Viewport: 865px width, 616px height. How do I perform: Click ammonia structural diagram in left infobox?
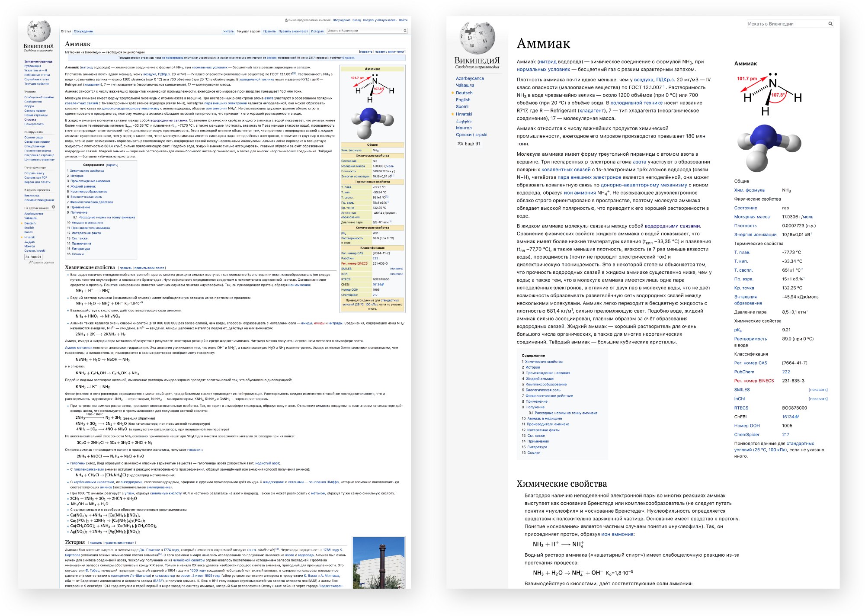click(372, 89)
